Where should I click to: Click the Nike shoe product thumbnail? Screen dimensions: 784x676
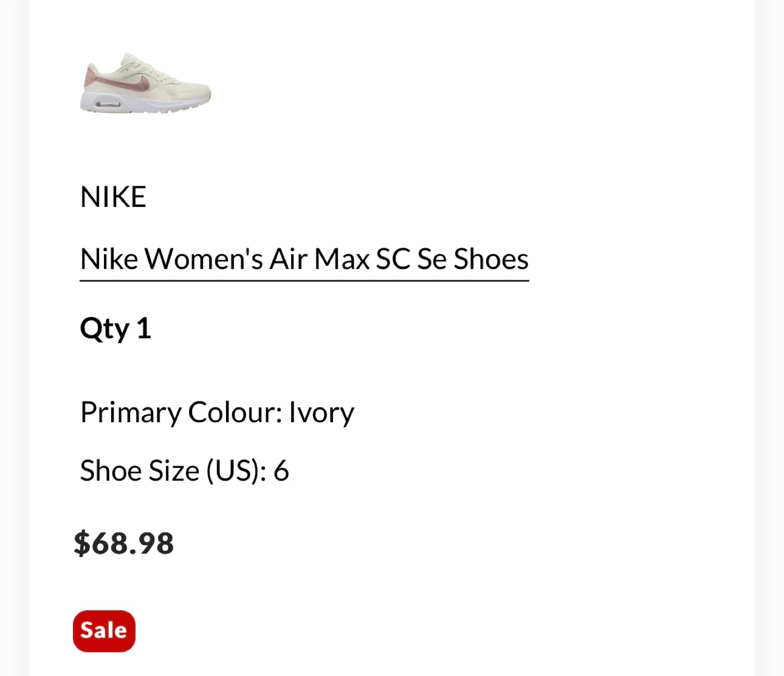click(x=145, y=83)
